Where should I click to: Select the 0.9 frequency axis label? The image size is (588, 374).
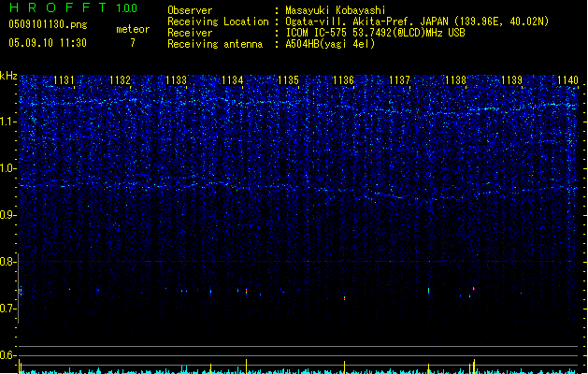click(x=8, y=215)
